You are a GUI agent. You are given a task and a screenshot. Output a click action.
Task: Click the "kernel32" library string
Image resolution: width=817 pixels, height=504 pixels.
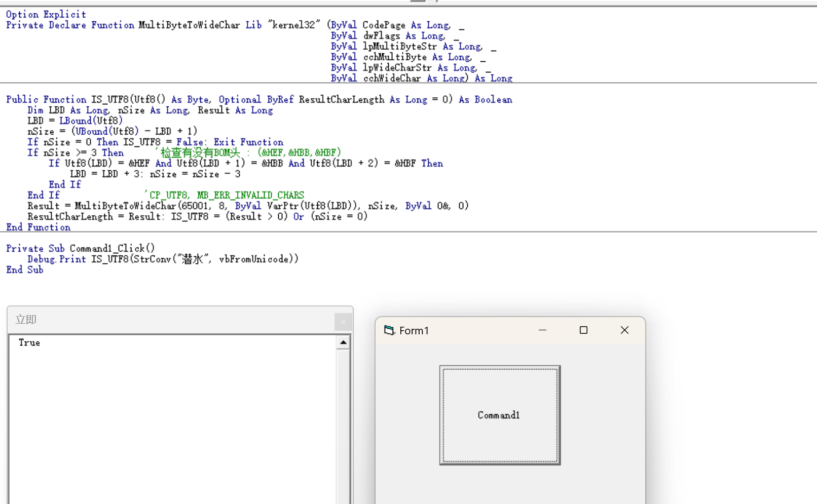click(x=294, y=25)
